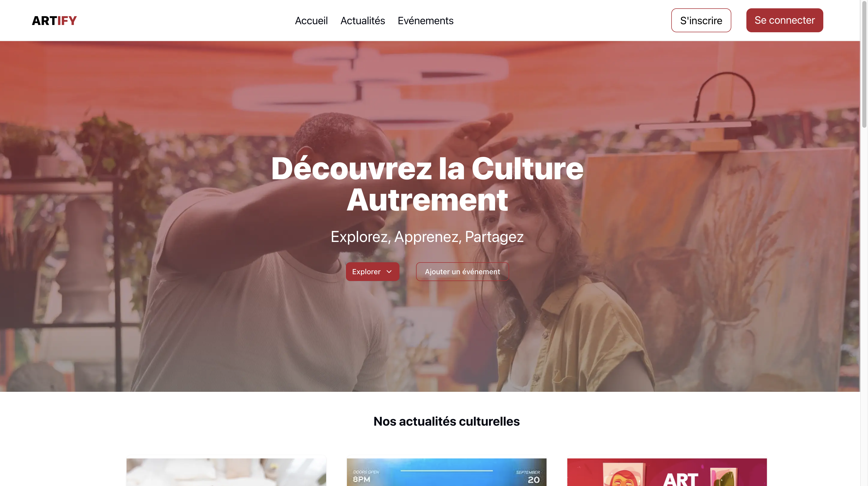The height and width of the screenshot is (486, 868).
Task: Open the red ART news card
Action: tap(667, 472)
